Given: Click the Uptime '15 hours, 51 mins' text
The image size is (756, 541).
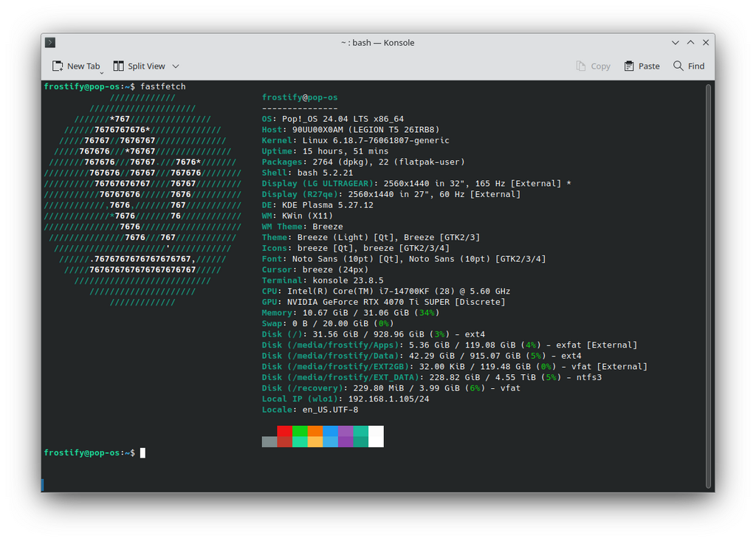Looking at the screenshot, I should tap(346, 151).
